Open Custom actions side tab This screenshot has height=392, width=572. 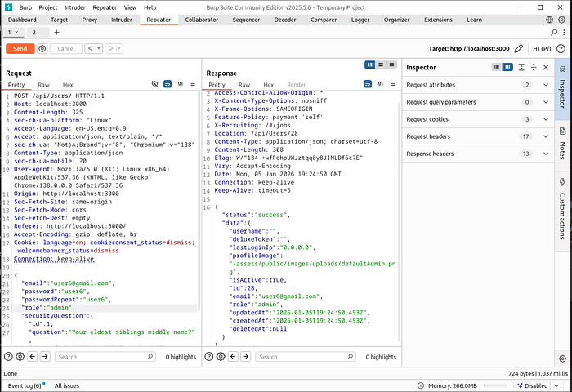point(562,210)
